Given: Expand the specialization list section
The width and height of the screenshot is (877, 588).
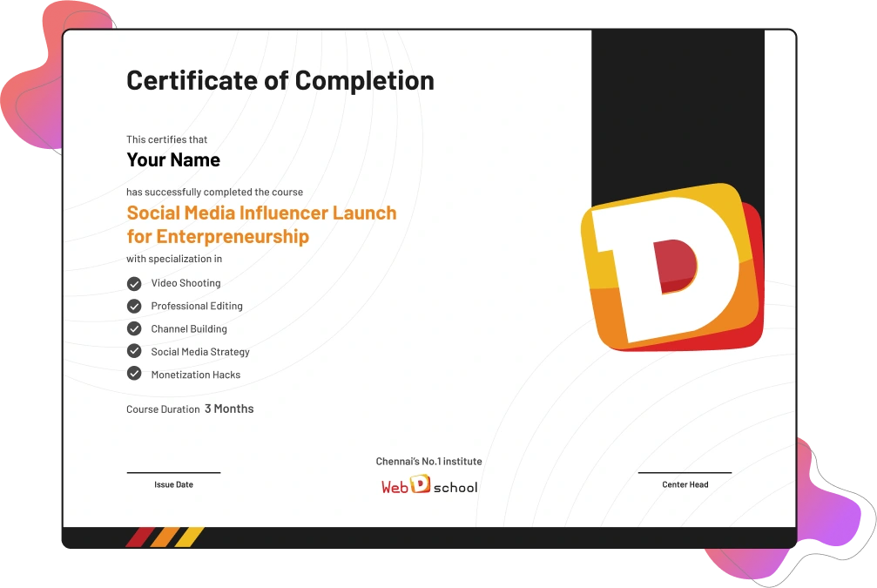Looking at the screenshot, I should (174, 258).
